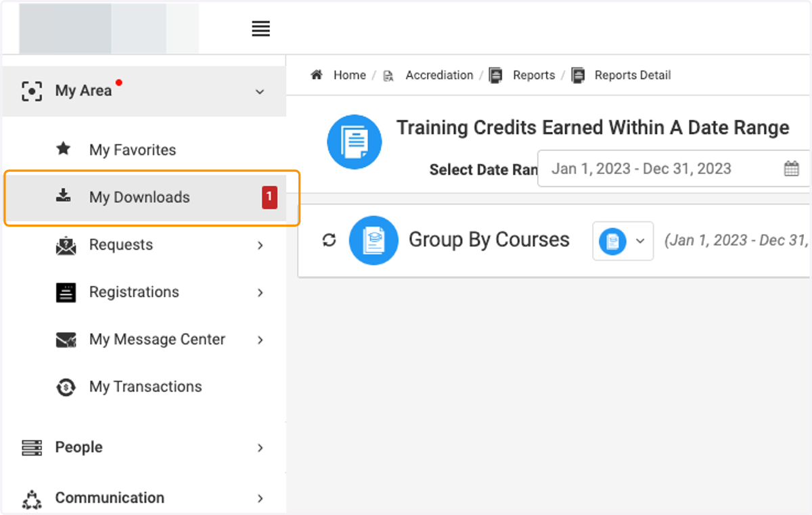Click the Communication recycle-style icon
This screenshot has width=812, height=515.
tap(32, 499)
